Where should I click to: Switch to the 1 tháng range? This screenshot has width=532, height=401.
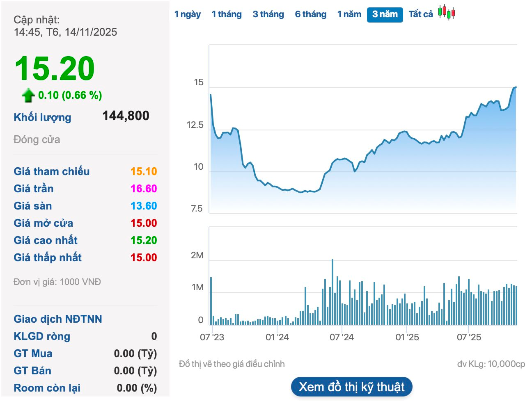[x=227, y=14]
